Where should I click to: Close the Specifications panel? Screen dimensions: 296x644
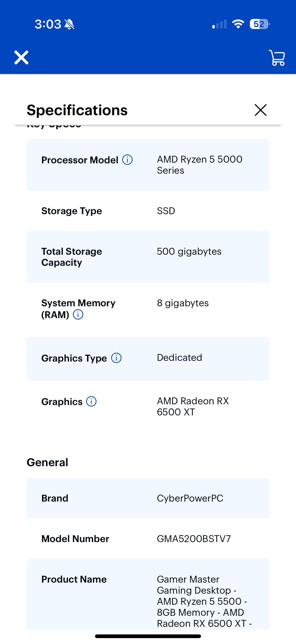click(x=260, y=110)
